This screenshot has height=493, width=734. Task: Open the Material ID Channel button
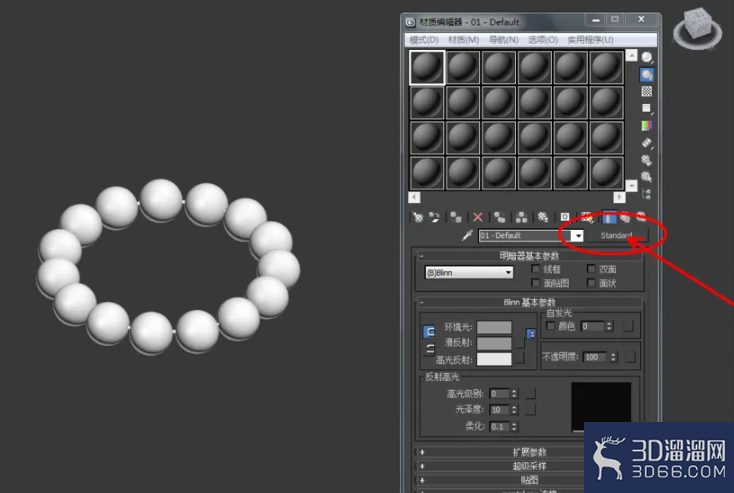coord(565,217)
